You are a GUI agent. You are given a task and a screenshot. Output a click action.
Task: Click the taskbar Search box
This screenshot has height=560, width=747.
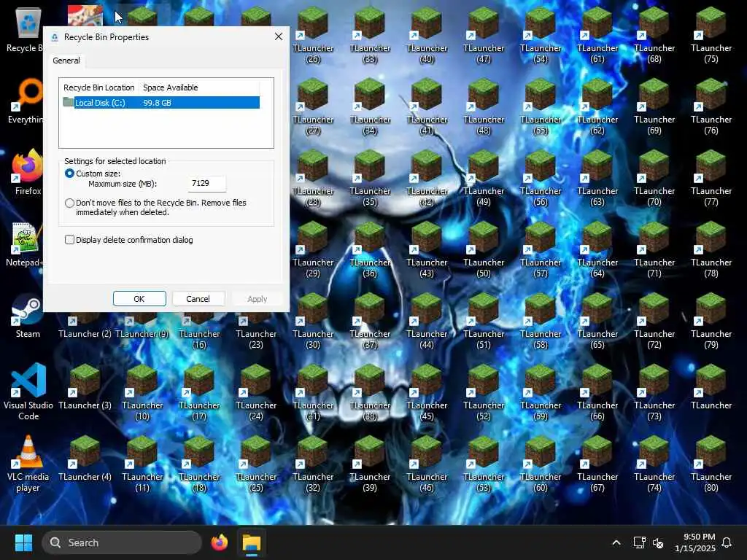point(122,542)
